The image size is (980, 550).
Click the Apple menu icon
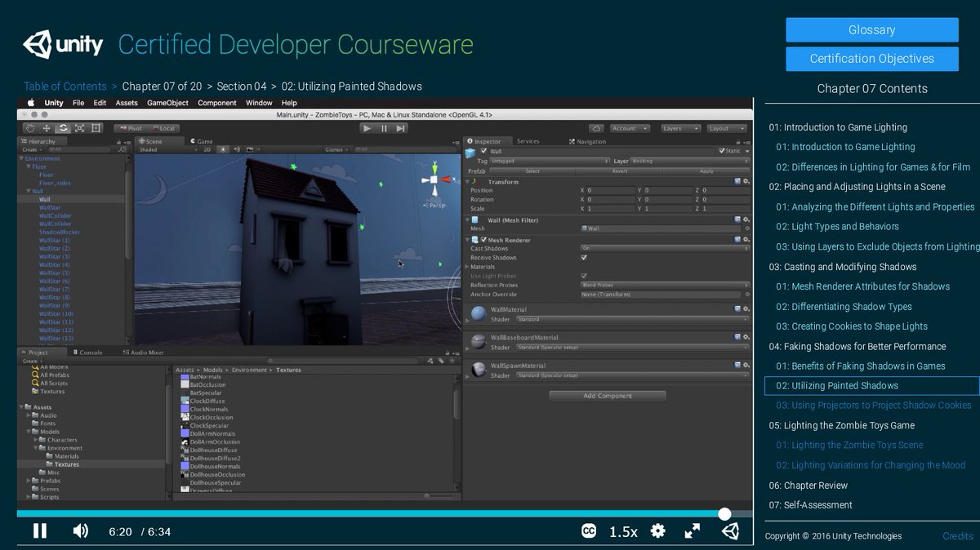click(x=31, y=103)
